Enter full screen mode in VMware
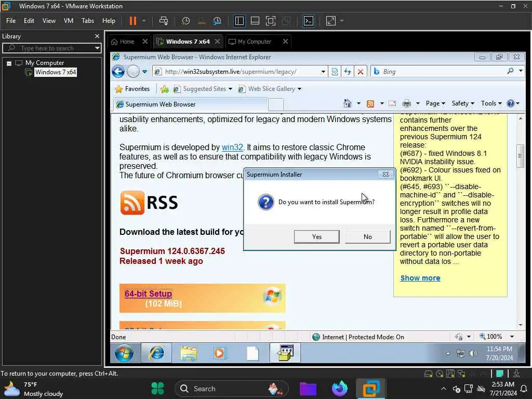Screen dimensions: 532x399 pyautogui.click(x=270, y=21)
